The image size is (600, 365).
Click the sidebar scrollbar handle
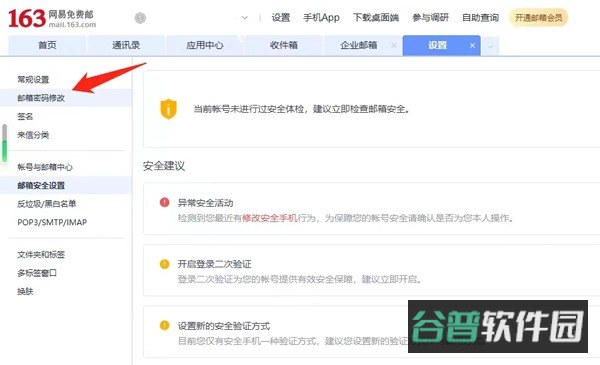pos(5,143)
